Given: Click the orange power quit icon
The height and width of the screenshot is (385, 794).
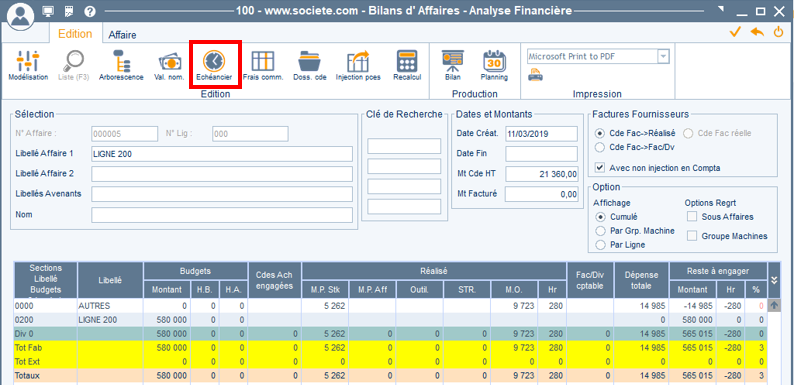Looking at the screenshot, I should pyautogui.click(x=778, y=32).
